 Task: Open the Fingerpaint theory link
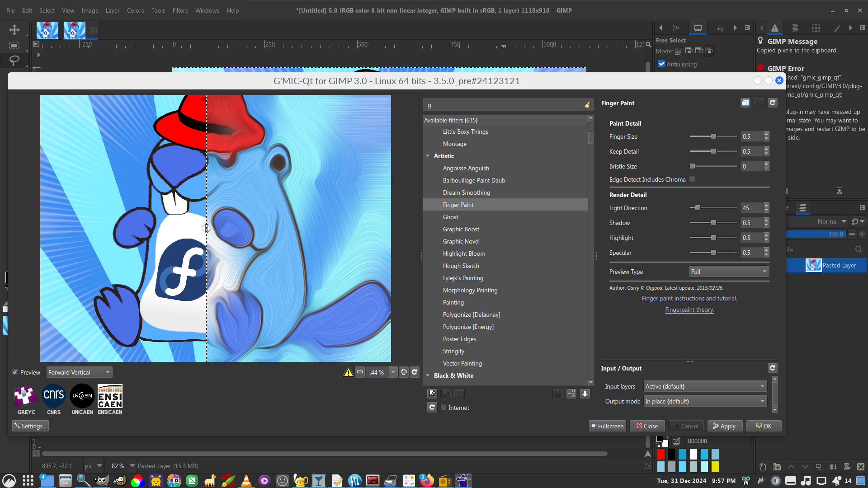(689, 310)
